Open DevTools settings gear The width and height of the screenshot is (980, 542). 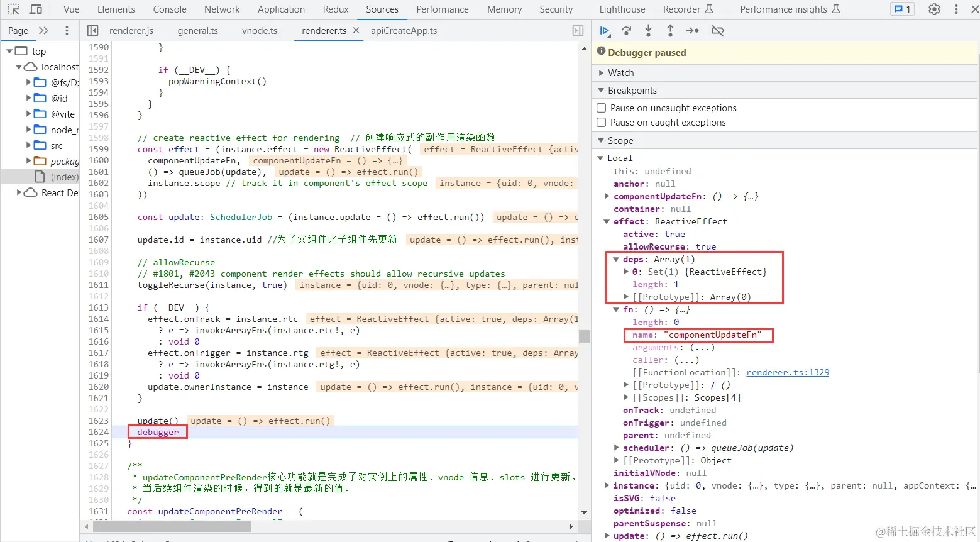(x=935, y=9)
